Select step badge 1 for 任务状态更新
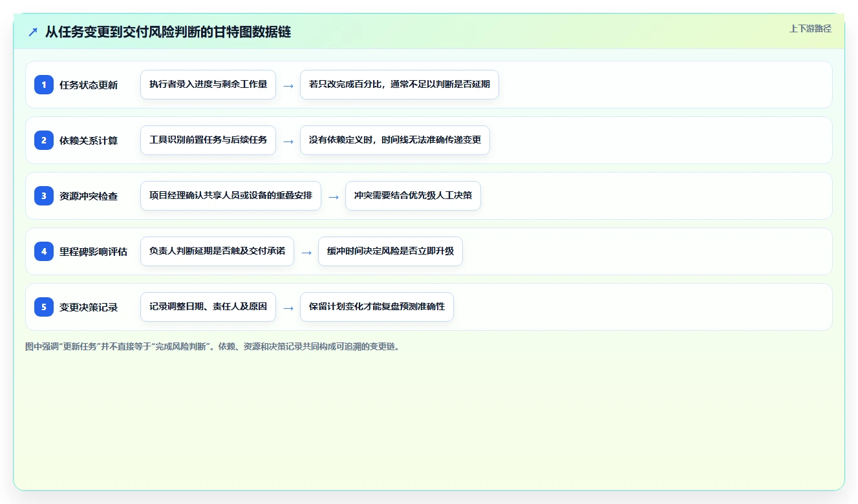Image resolution: width=858 pixels, height=504 pixels. pyautogui.click(x=44, y=85)
